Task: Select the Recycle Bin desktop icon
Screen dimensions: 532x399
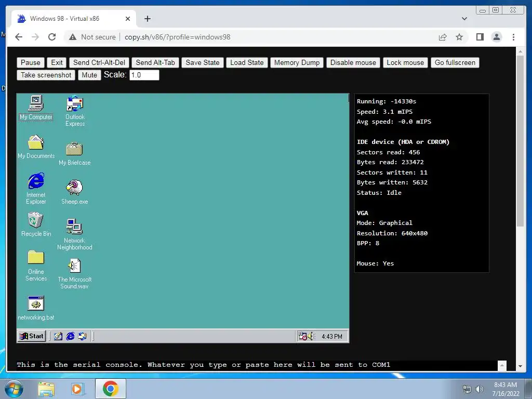Action: click(x=36, y=224)
